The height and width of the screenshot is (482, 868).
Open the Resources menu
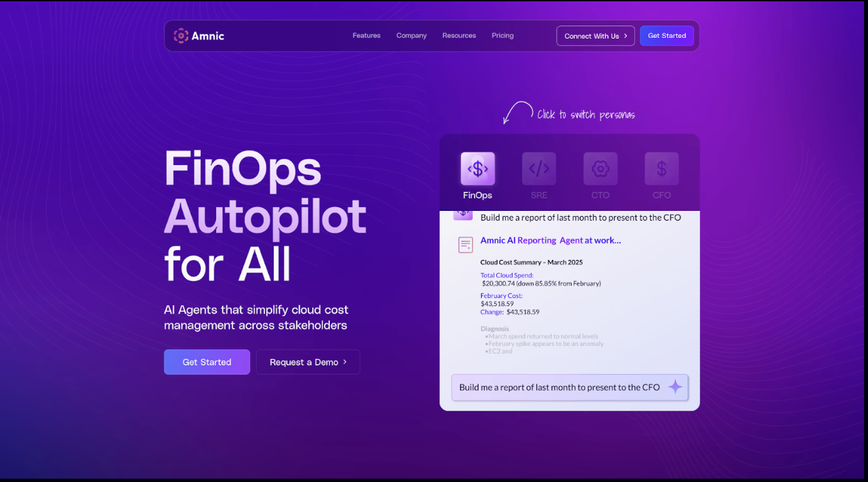click(x=459, y=35)
